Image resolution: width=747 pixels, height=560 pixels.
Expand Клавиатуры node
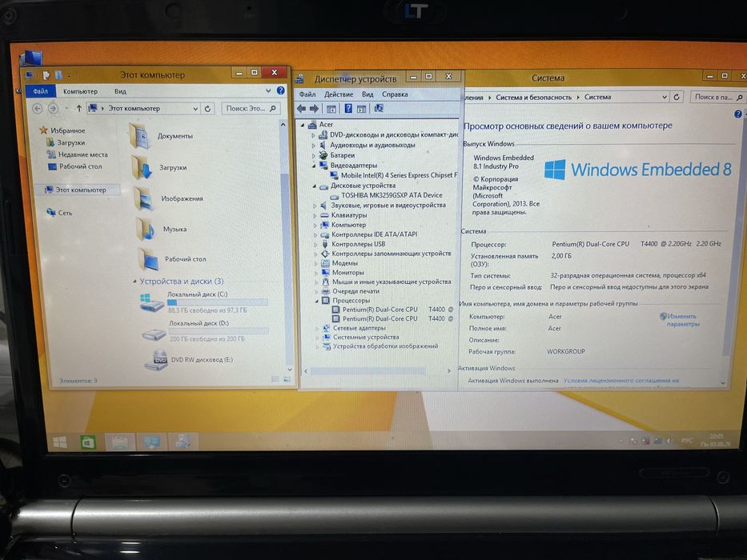[x=315, y=216]
